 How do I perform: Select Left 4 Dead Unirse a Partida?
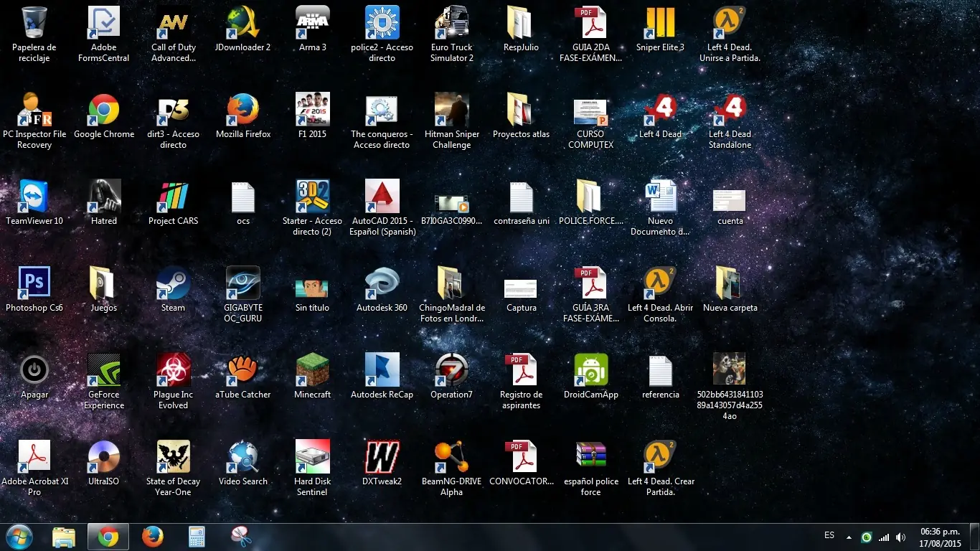point(730,23)
